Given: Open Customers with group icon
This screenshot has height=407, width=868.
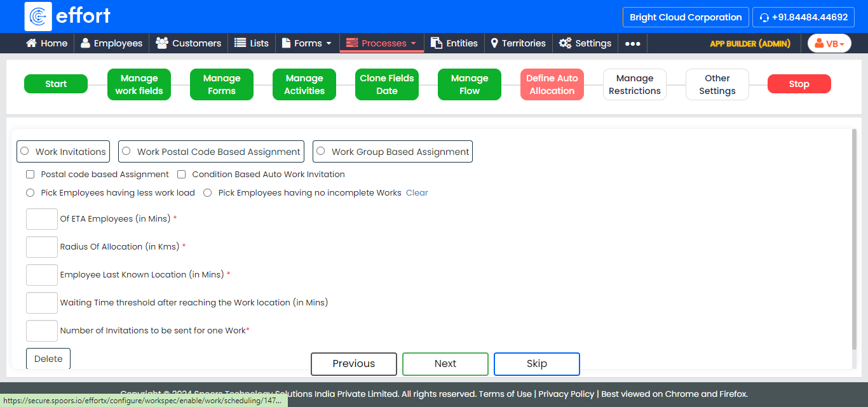Looking at the screenshot, I should click(x=162, y=43).
